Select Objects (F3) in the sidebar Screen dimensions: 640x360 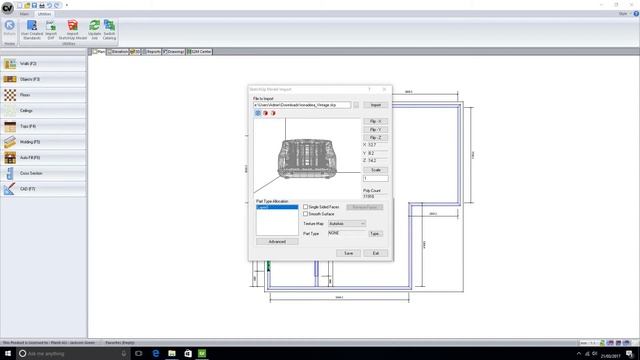point(43,79)
